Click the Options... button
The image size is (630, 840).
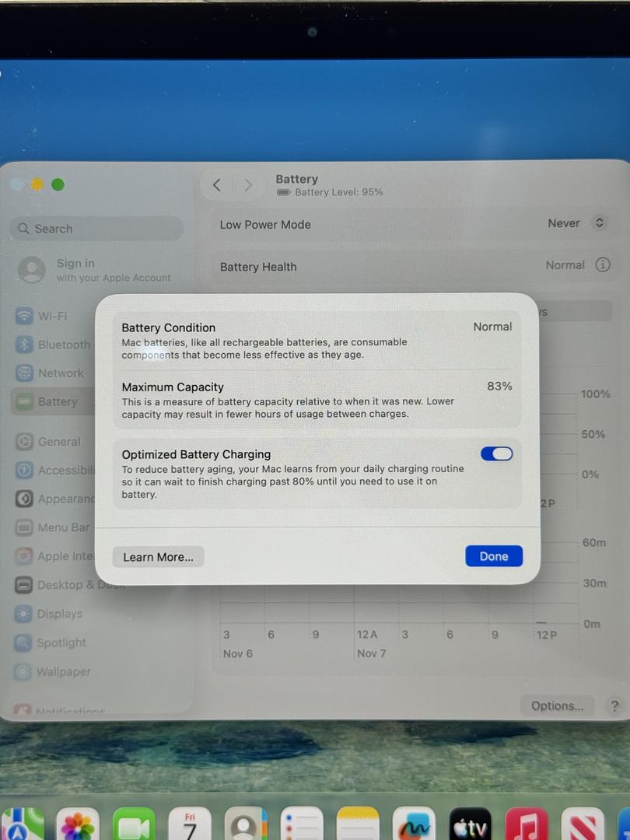coord(557,705)
